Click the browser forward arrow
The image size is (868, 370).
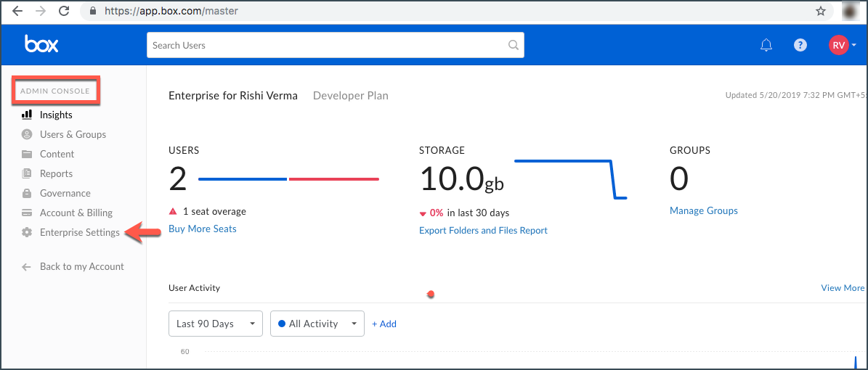point(41,10)
